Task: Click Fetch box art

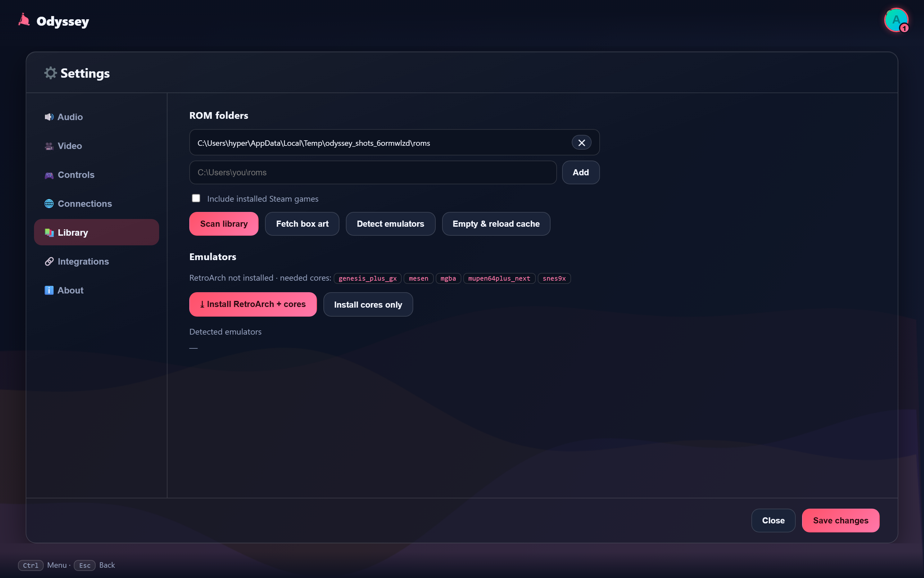Action: [x=302, y=223]
